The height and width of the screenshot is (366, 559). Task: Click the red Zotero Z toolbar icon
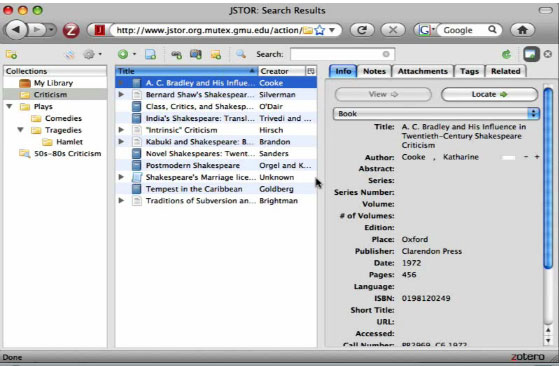tap(71, 30)
